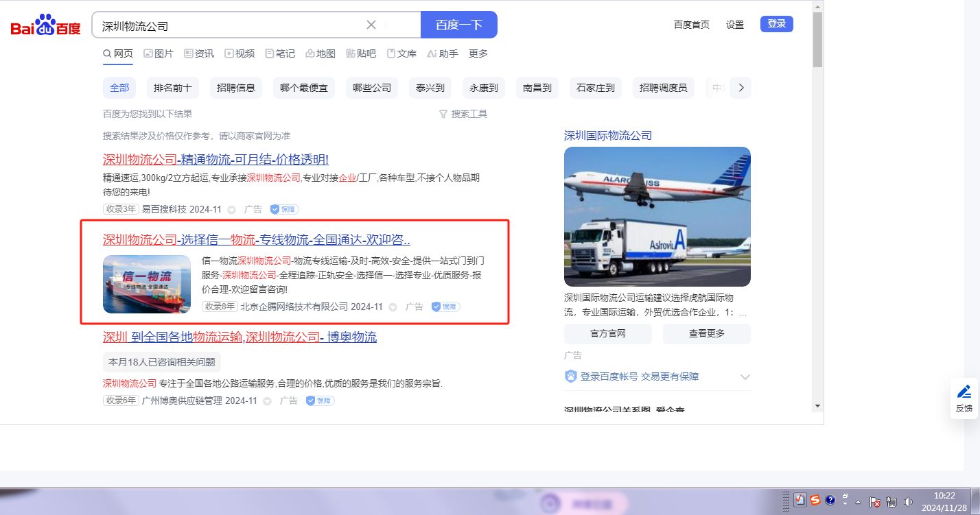Open the AI 助手 tab
The height and width of the screenshot is (515, 980).
pos(443,53)
